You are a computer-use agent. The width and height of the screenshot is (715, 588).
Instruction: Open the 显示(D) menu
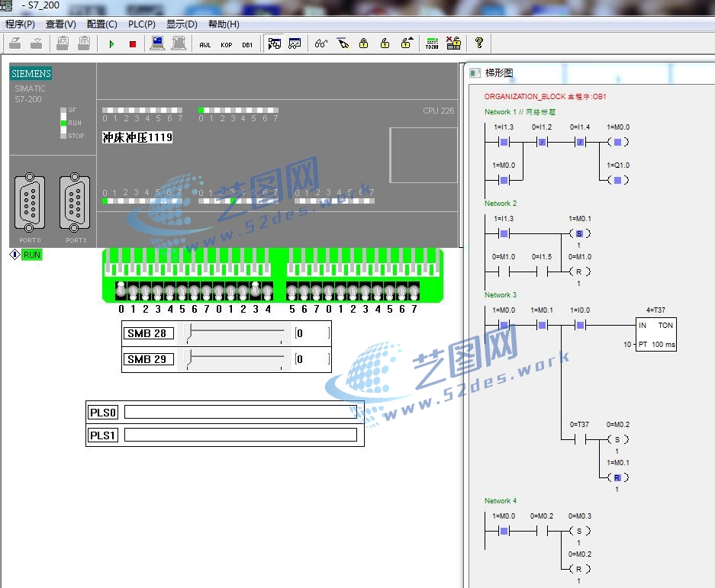pyautogui.click(x=182, y=24)
